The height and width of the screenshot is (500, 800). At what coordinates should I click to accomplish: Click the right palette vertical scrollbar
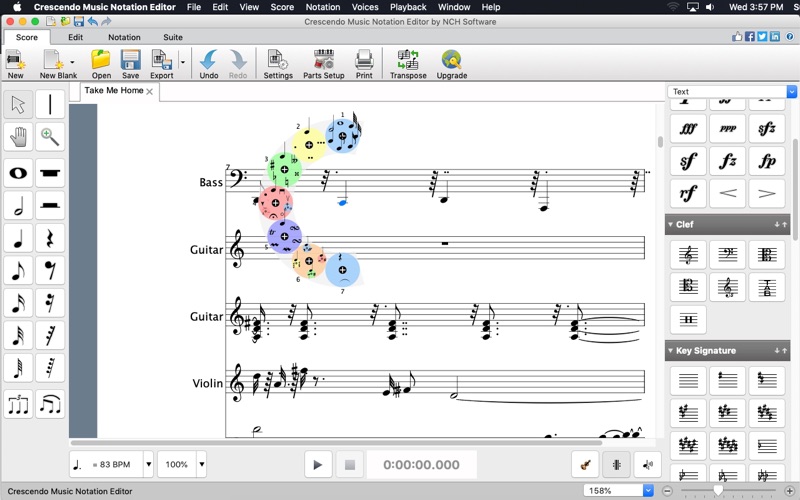click(x=795, y=189)
